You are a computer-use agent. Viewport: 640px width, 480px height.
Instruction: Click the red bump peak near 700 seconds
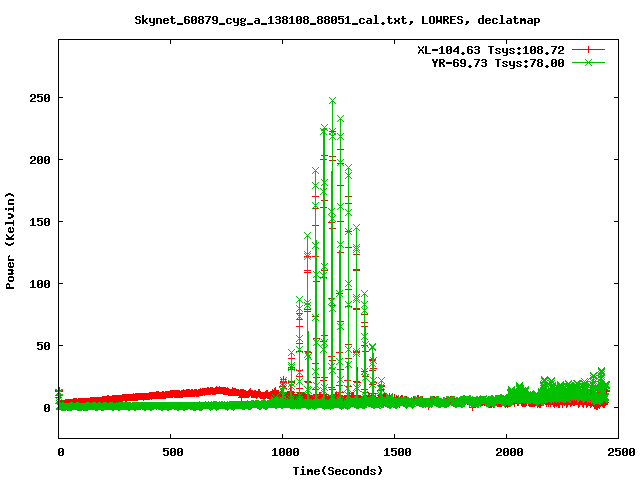[x=219, y=390]
